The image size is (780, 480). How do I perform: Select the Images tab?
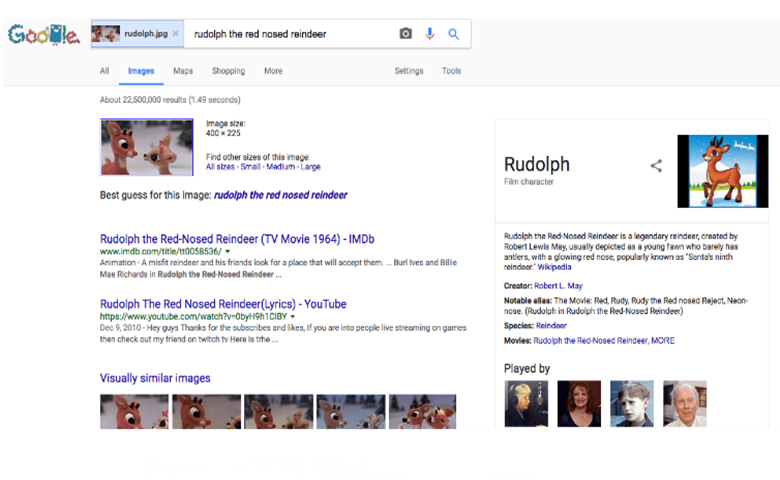click(x=141, y=71)
